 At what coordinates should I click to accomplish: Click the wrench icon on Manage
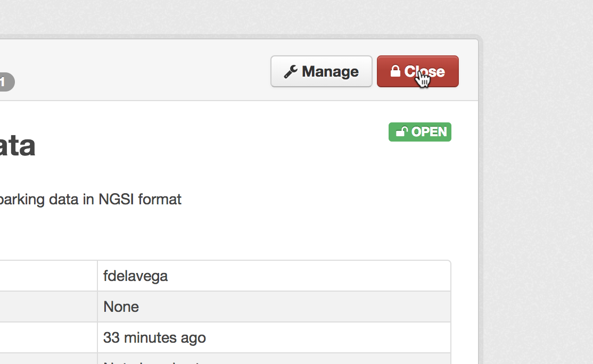click(x=291, y=71)
